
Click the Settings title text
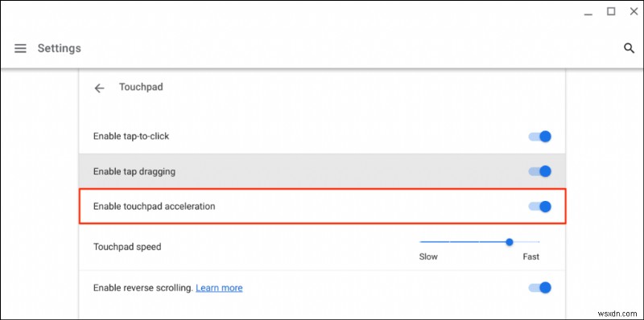tap(59, 48)
